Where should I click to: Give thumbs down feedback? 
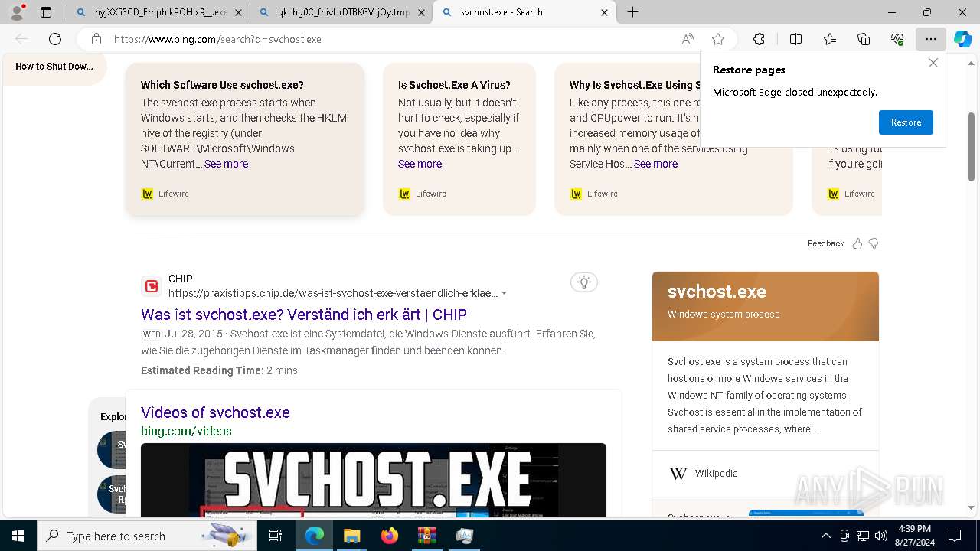874,243
